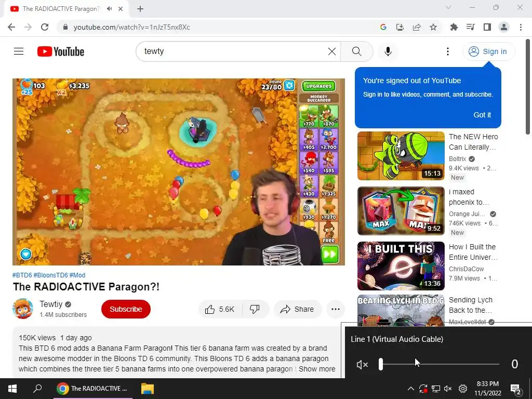532x399 pixels.
Task: Open the settings gear tray icon
Action: 463,389
